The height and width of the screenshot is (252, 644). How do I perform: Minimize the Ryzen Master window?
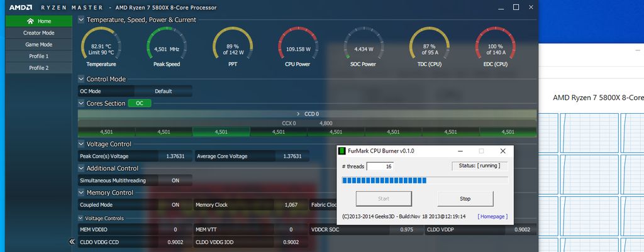(501, 8)
